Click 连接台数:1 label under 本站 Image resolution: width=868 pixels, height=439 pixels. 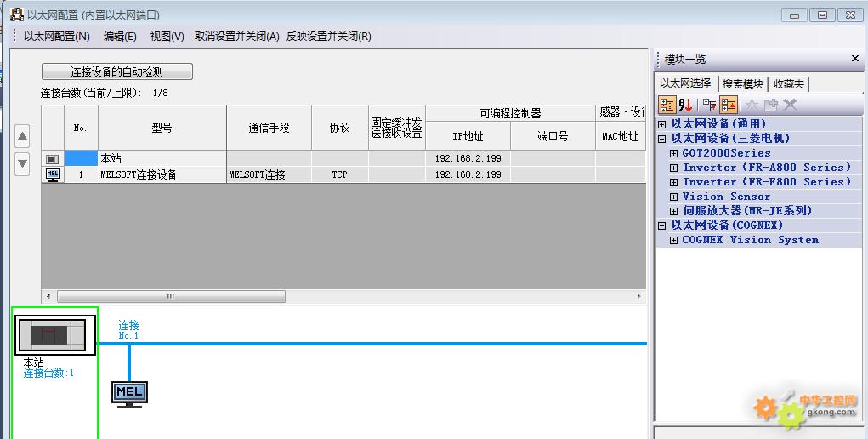(48, 373)
